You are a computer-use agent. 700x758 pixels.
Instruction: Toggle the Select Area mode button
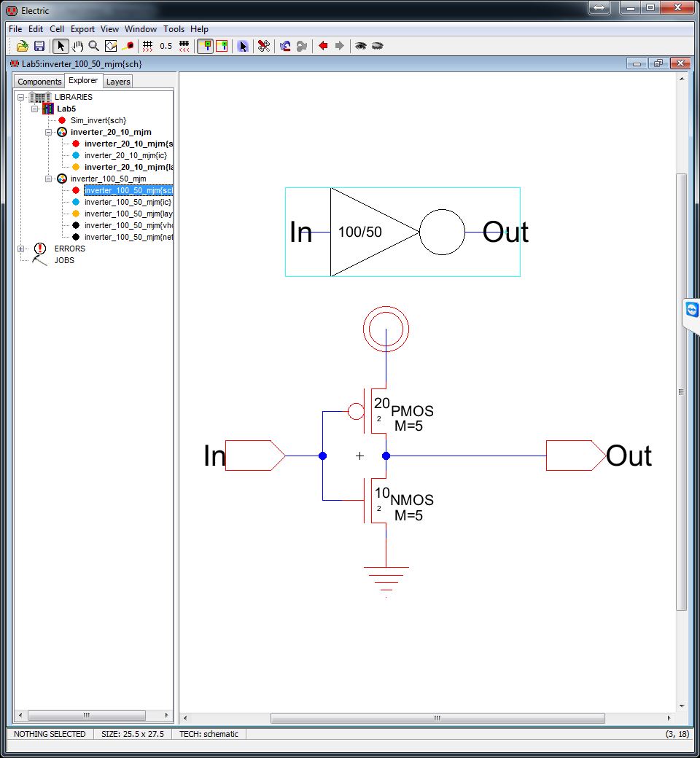click(x=222, y=46)
